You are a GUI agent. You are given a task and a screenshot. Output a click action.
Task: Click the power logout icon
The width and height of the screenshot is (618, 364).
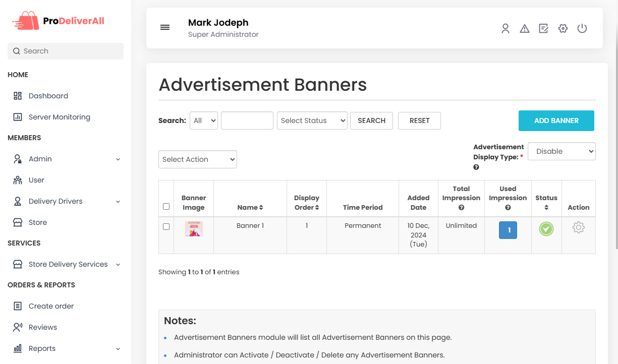coord(582,28)
